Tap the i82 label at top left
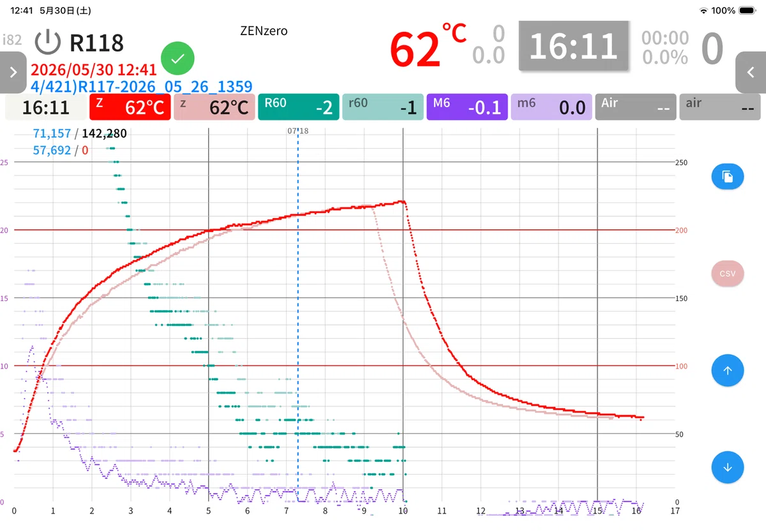The height and width of the screenshot is (532, 766). click(x=12, y=40)
